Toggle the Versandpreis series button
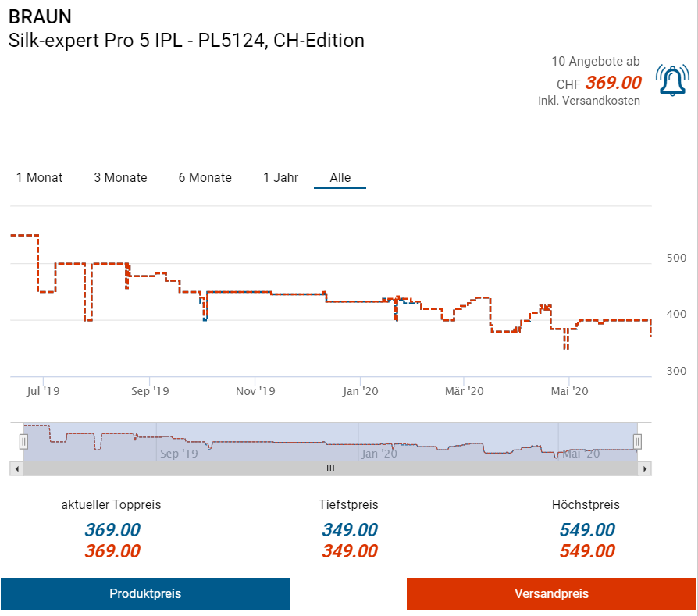The height and width of the screenshot is (616, 698). [x=551, y=594]
